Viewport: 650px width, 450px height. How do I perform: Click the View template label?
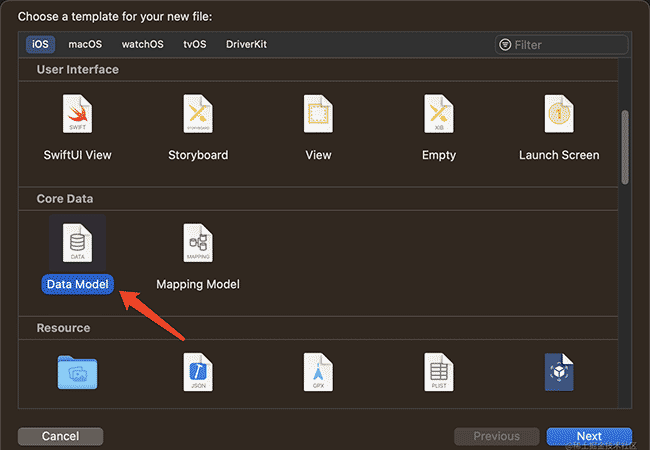(x=318, y=155)
